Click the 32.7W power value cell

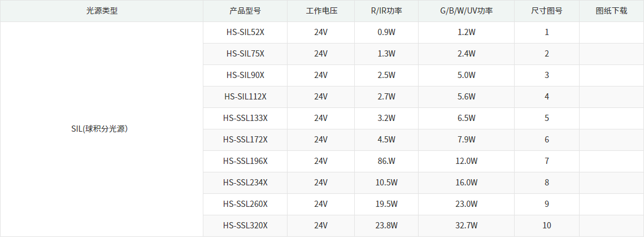466,226
